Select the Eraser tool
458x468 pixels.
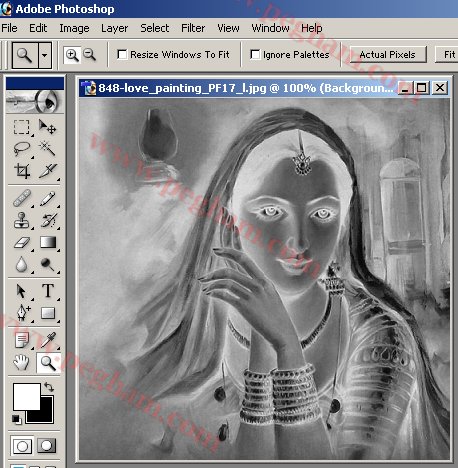coord(22,242)
